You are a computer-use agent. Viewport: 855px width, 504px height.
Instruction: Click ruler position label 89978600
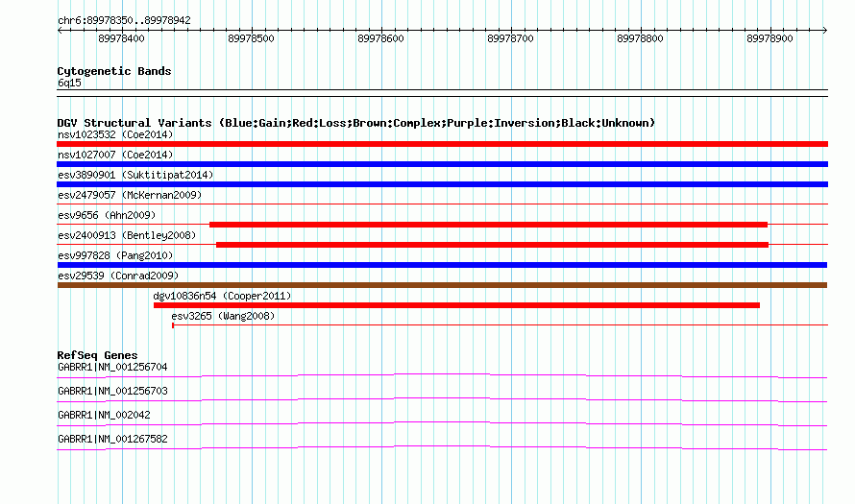(380, 38)
